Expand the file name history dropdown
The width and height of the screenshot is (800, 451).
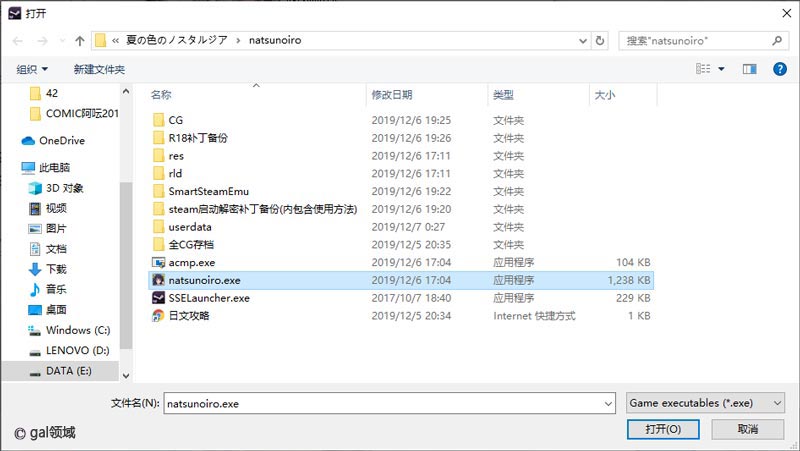[x=608, y=402]
